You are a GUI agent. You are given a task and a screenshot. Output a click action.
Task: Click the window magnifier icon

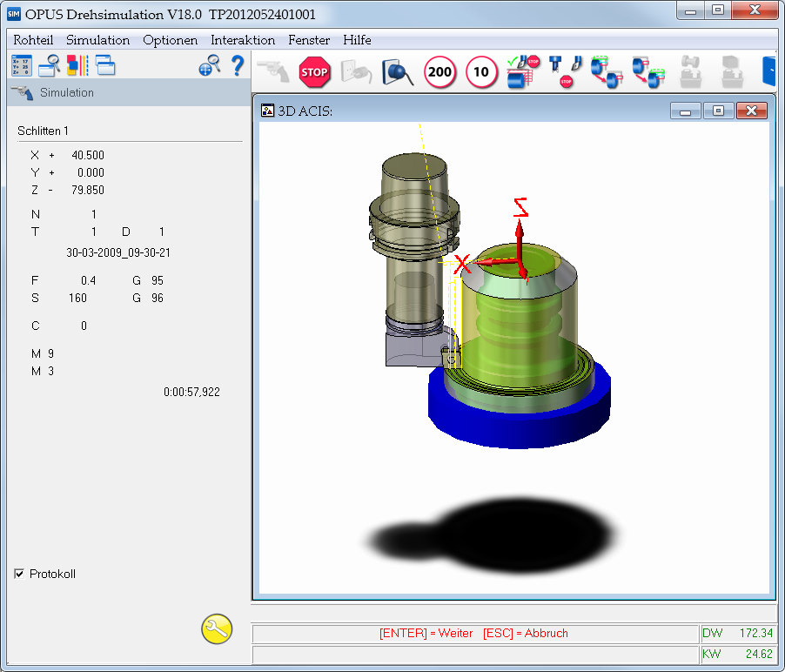coord(49,65)
